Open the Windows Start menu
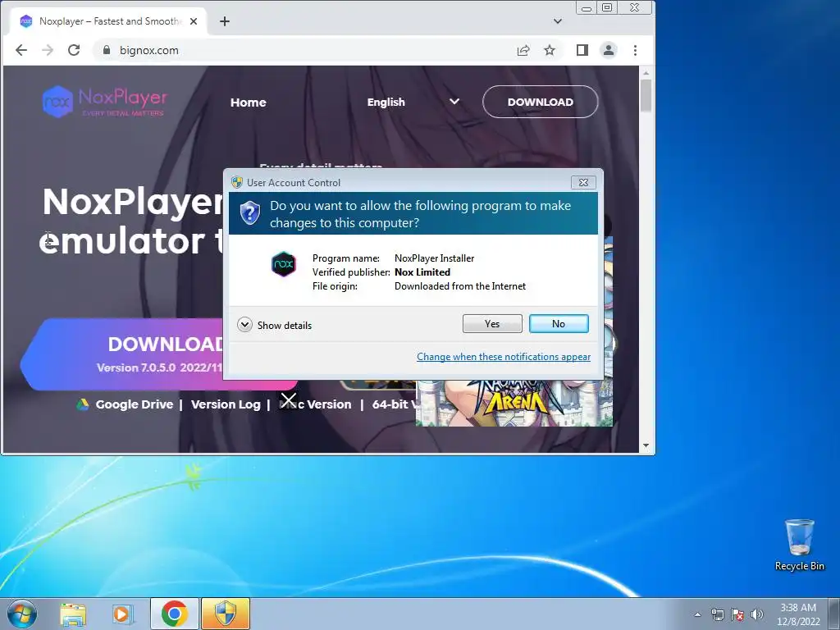 [22, 614]
